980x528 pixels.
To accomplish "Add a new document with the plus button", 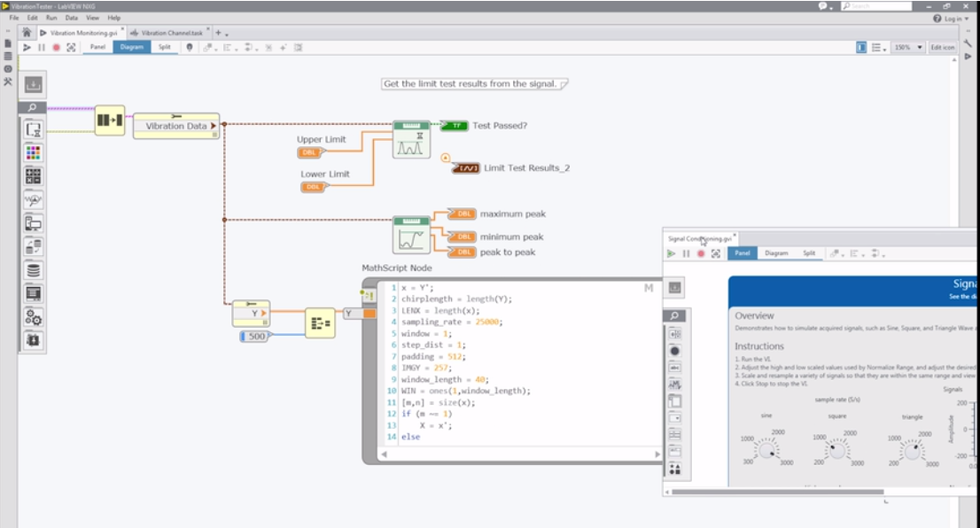I will tap(218, 33).
